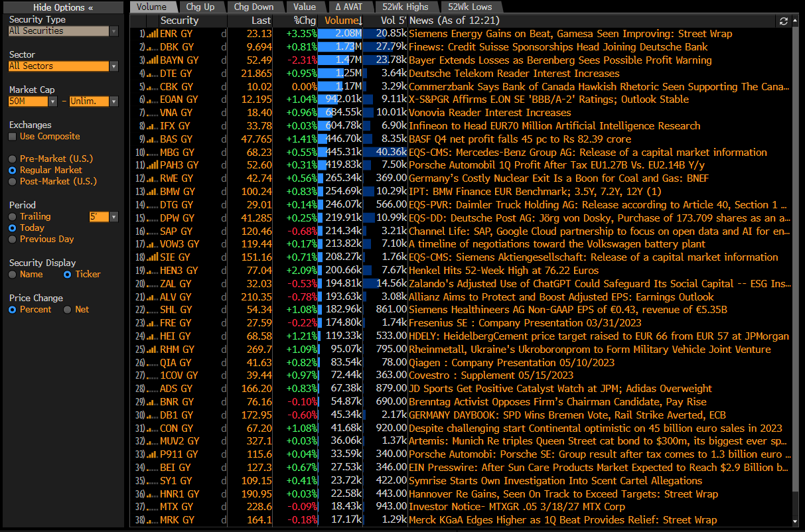
Task: Click the chart icon beside ENR GY
Action: [152, 34]
